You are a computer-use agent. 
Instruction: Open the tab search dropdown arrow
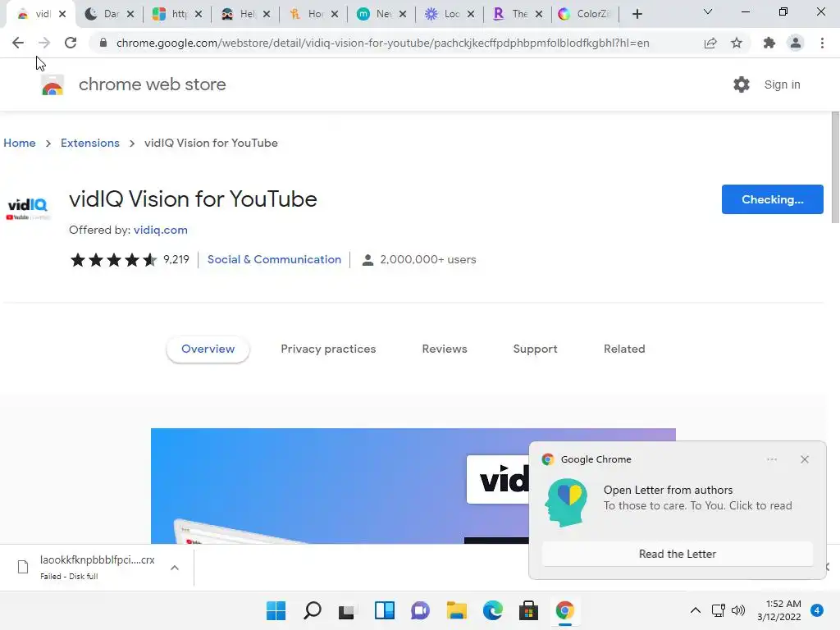(708, 11)
